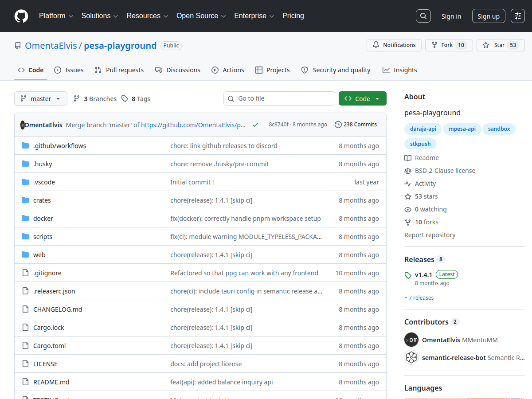View the 238 Commits history
Screen dimensions: 532x399
point(356,125)
